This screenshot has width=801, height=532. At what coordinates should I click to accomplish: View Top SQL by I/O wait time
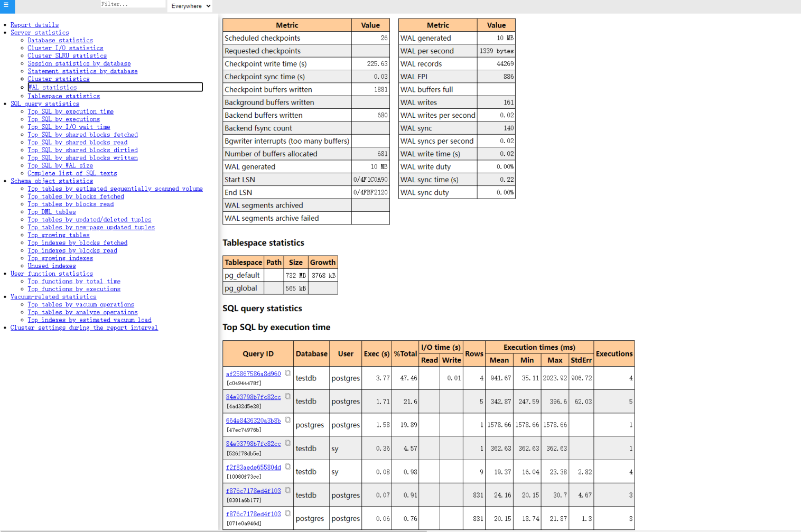pos(69,127)
